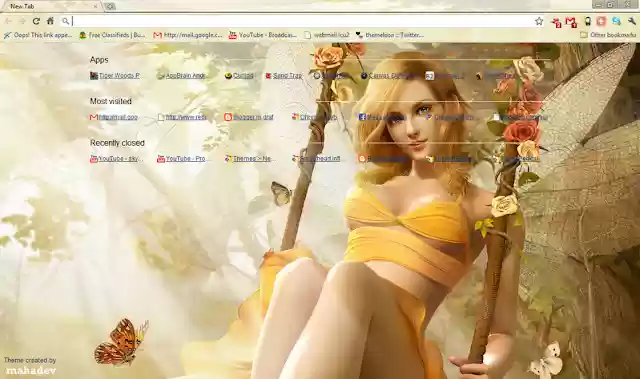Open the themebon :: Twitter bookmark
Image resolution: width=640 pixels, height=379 pixels.
(390, 35)
